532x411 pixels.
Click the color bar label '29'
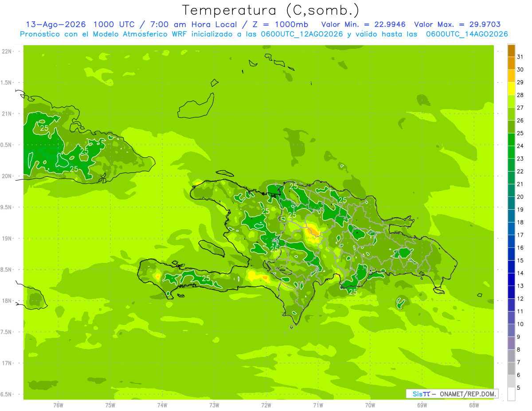click(x=520, y=82)
